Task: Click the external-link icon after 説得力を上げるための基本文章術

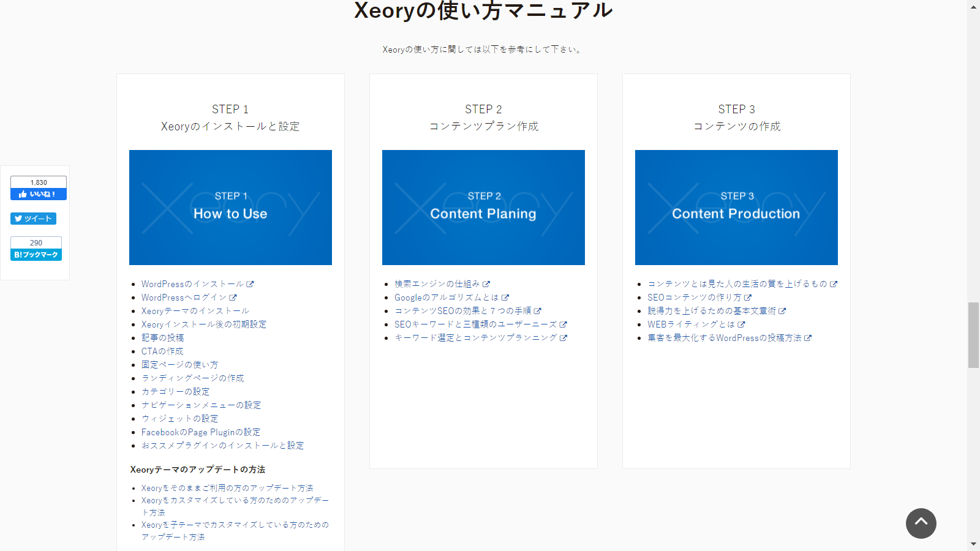Action: click(x=782, y=311)
